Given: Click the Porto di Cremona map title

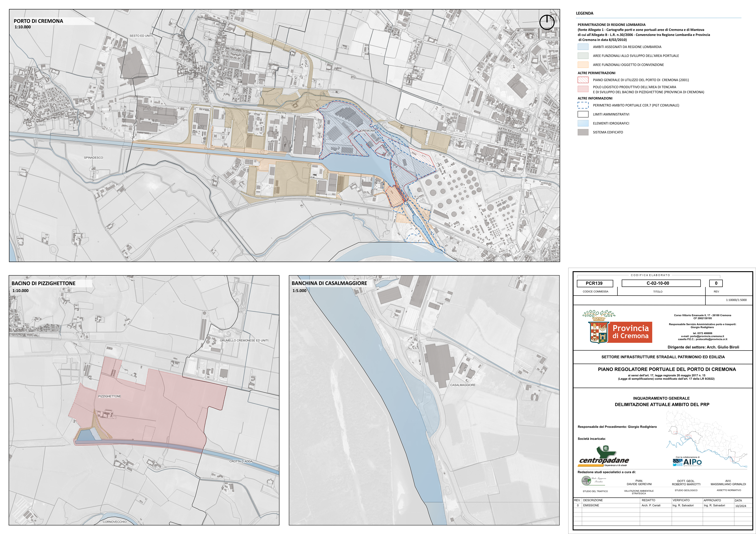Looking at the screenshot, I should click(38, 21).
